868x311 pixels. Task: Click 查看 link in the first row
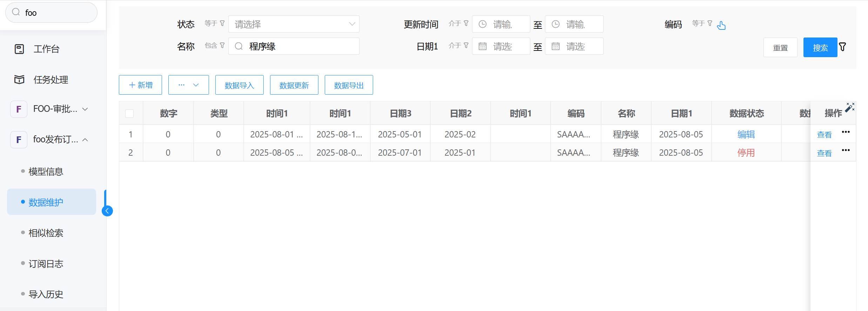pos(824,135)
